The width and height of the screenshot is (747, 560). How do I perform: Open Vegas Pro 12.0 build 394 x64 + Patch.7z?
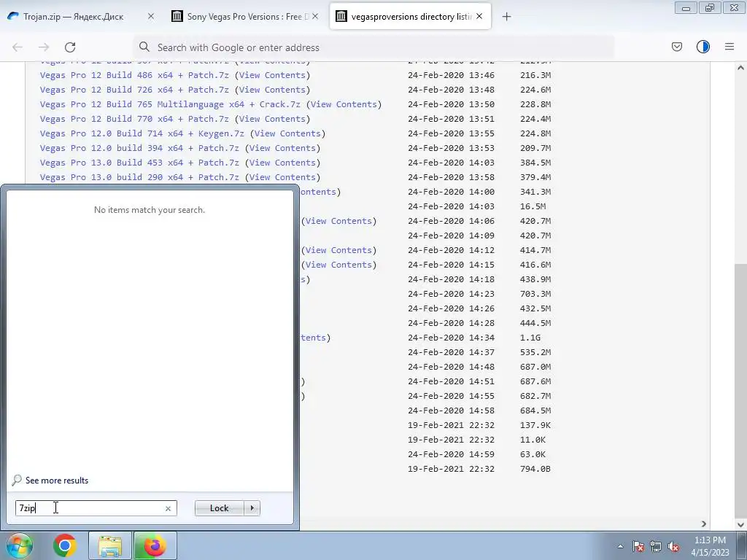click(139, 148)
